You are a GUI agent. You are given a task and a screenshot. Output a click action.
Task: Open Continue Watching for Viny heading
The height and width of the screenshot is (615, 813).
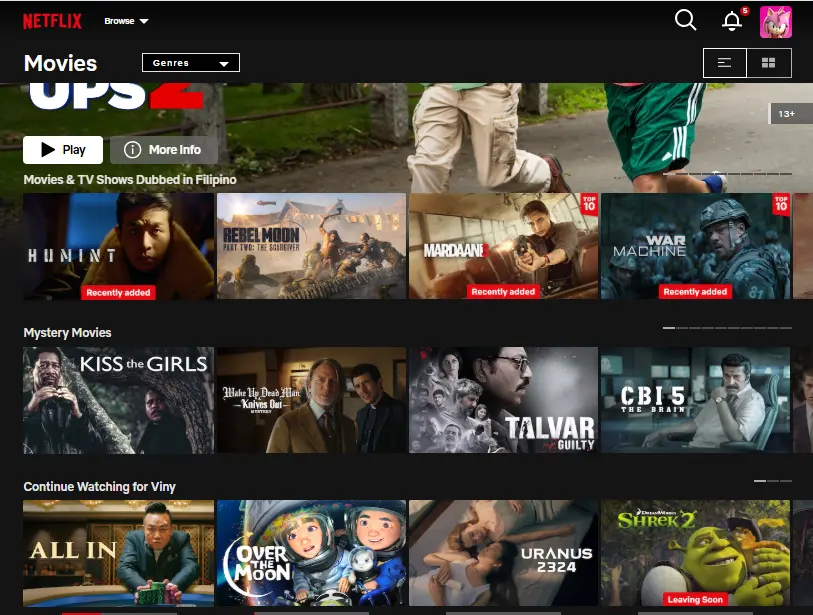tap(100, 486)
